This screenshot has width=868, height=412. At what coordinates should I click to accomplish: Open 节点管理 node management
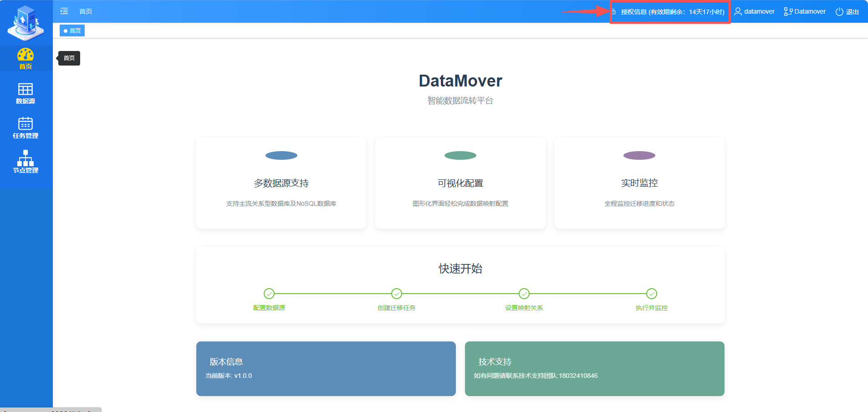pyautogui.click(x=26, y=162)
